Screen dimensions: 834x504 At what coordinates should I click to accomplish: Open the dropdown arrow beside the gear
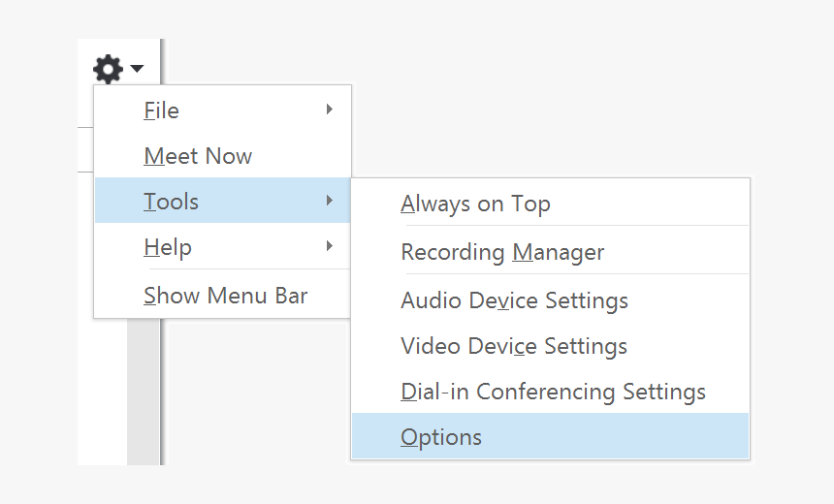point(137,68)
